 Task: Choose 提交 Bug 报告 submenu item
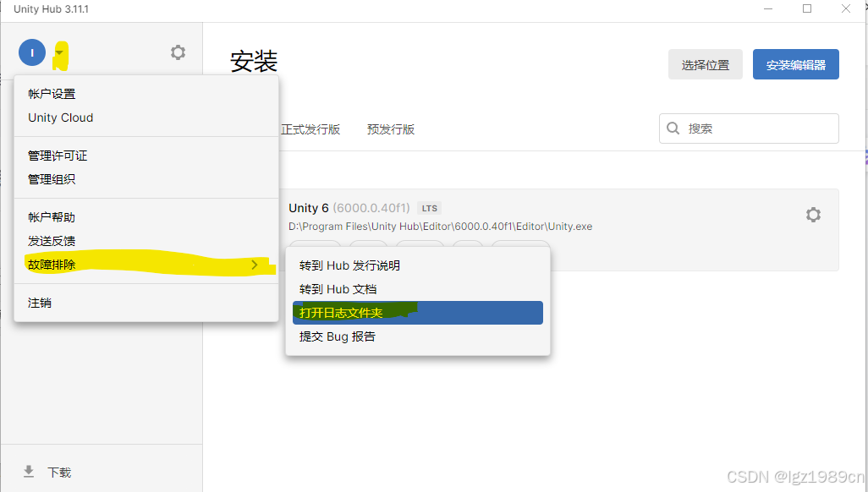418,336
